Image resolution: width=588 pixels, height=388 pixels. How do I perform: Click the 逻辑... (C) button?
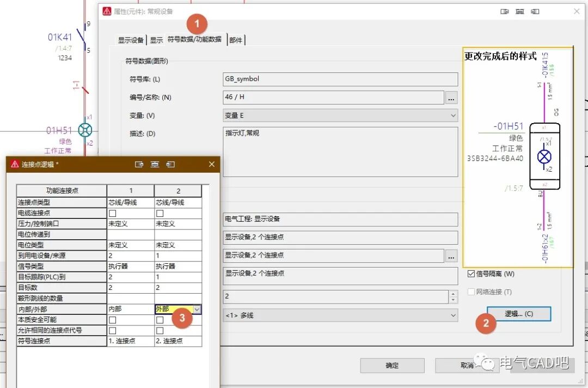pyautogui.click(x=519, y=314)
